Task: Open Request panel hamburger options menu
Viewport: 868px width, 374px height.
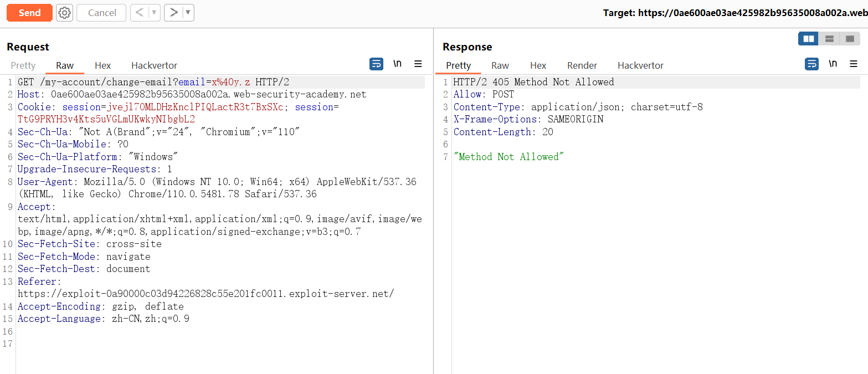Action: [418, 64]
